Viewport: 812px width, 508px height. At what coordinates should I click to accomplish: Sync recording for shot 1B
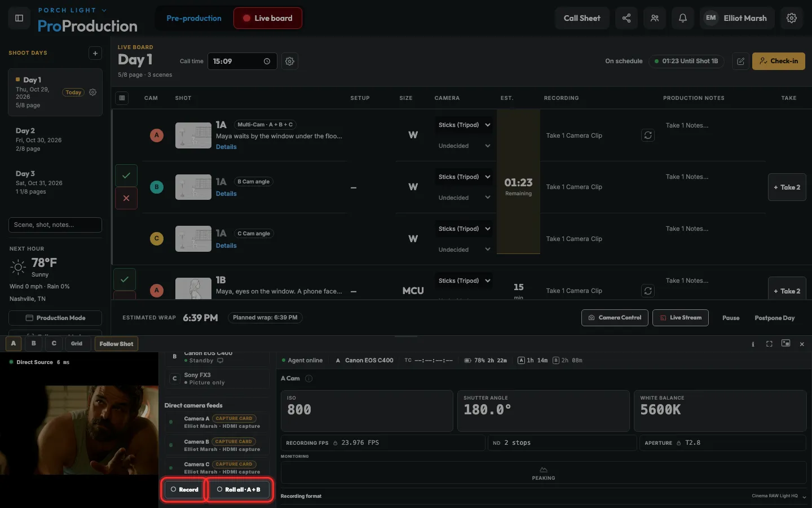pyautogui.click(x=648, y=291)
